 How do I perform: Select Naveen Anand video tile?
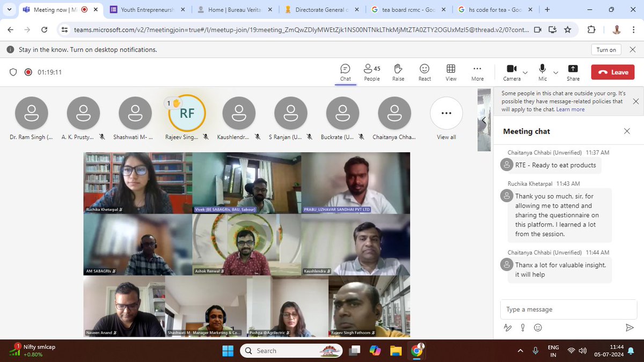tap(124, 306)
